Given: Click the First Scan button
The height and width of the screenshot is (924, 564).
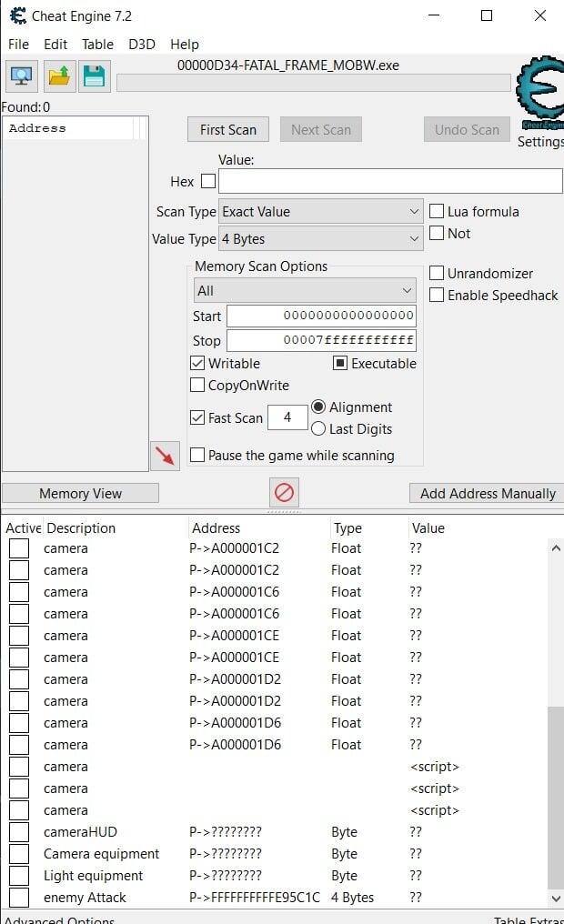Looking at the screenshot, I should coord(228,130).
